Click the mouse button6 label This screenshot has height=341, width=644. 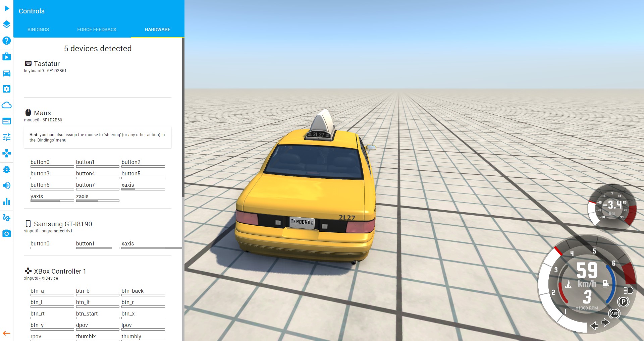pyautogui.click(x=40, y=185)
